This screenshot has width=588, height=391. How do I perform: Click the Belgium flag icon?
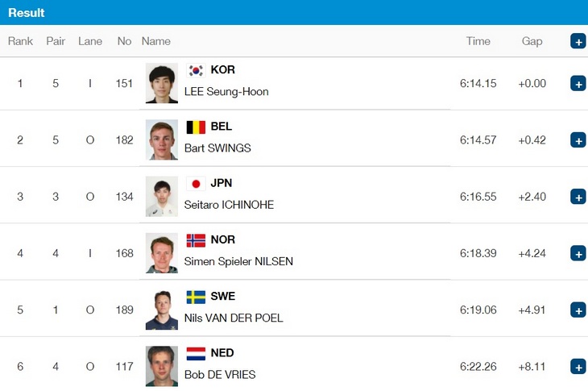[196, 127]
